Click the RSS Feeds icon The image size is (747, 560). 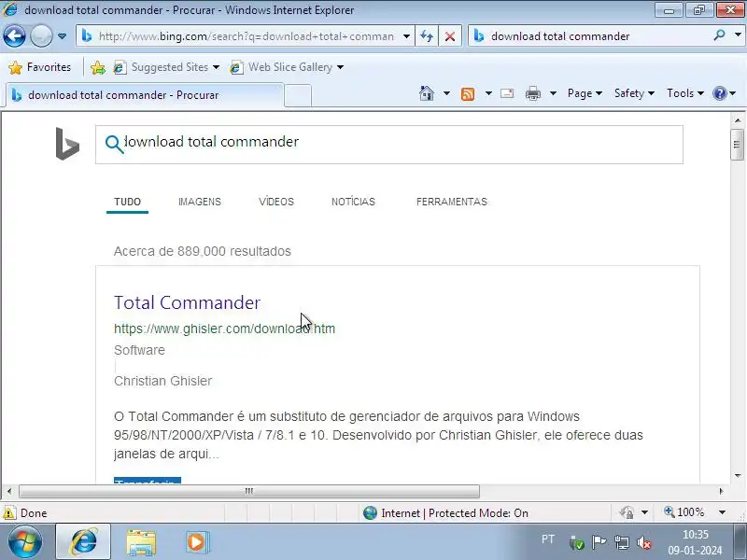tap(468, 94)
